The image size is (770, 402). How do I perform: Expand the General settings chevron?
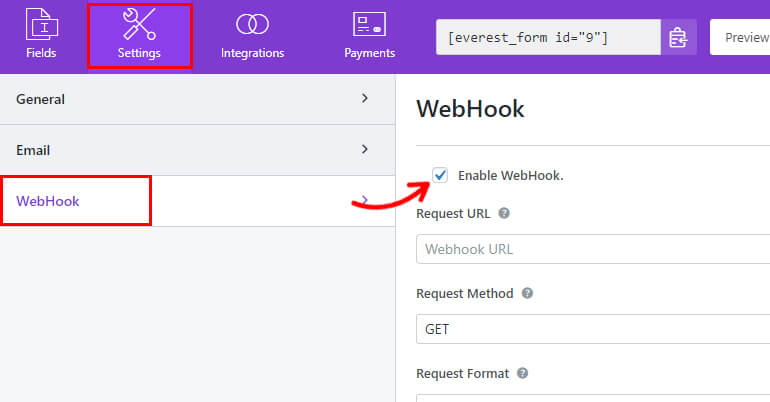point(365,99)
